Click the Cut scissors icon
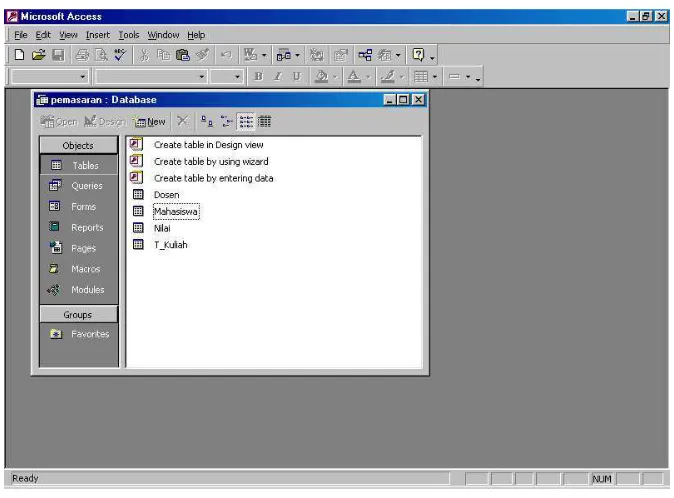This screenshot has height=498, width=674. [144, 55]
